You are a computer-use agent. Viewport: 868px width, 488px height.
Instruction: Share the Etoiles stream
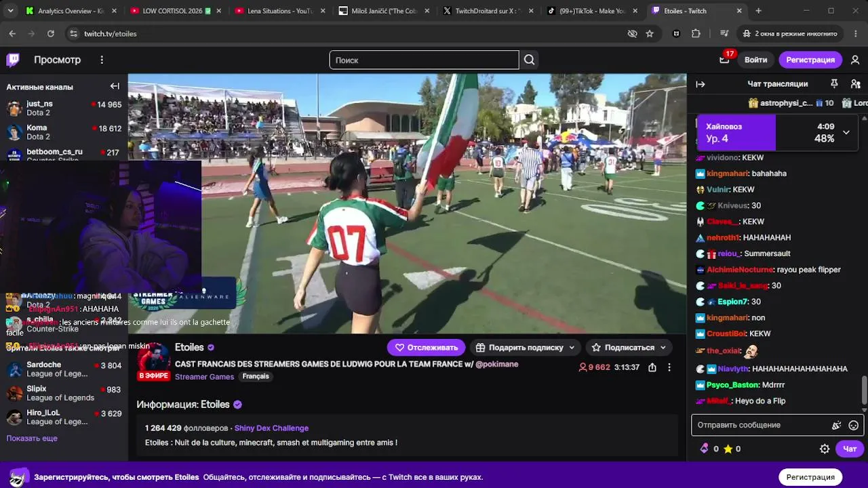pos(652,367)
